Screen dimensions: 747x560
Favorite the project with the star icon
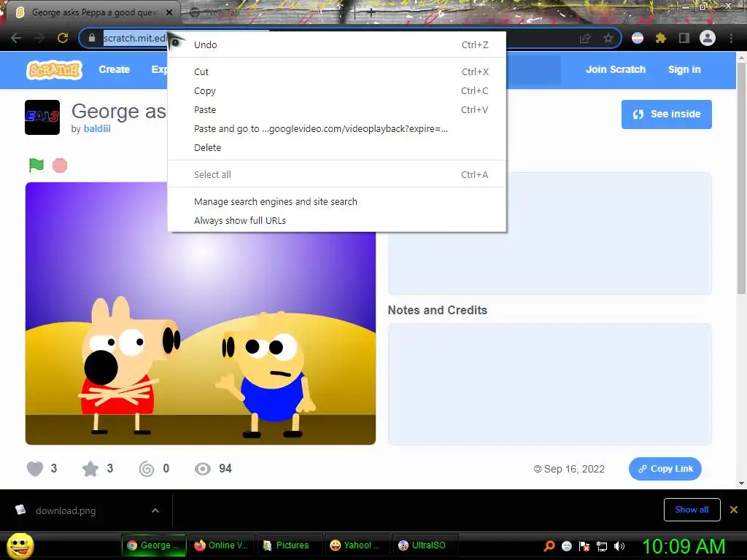point(90,469)
